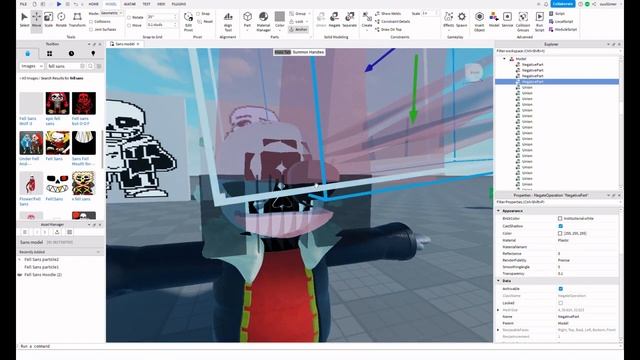Add a Spawn location
The image size is (640, 360).
(462, 20)
